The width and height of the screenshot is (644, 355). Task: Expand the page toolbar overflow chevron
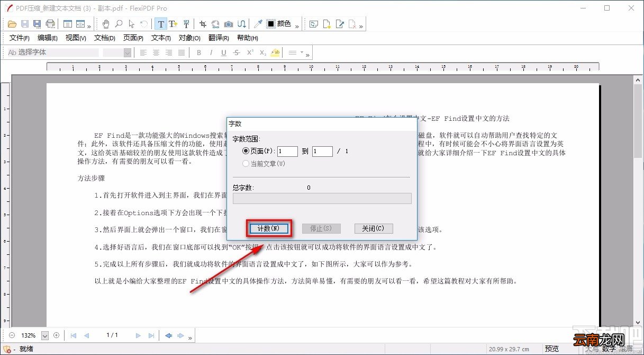click(x=361, y=25)
